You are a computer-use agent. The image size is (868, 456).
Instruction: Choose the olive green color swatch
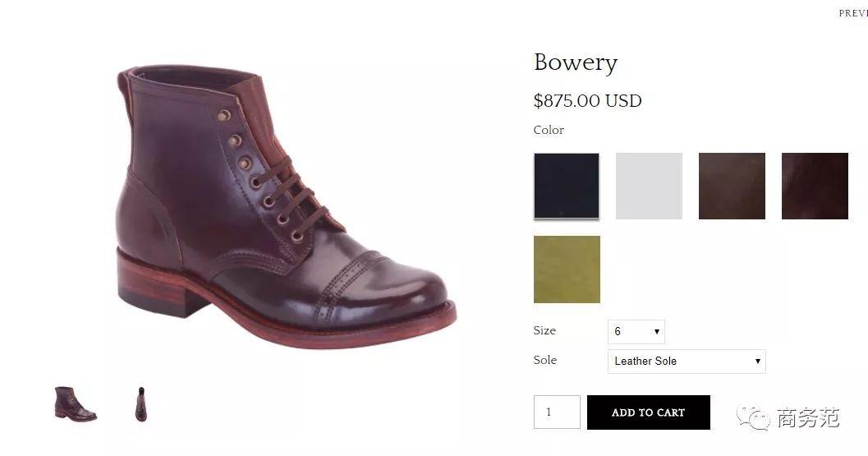tap(567, 269)
